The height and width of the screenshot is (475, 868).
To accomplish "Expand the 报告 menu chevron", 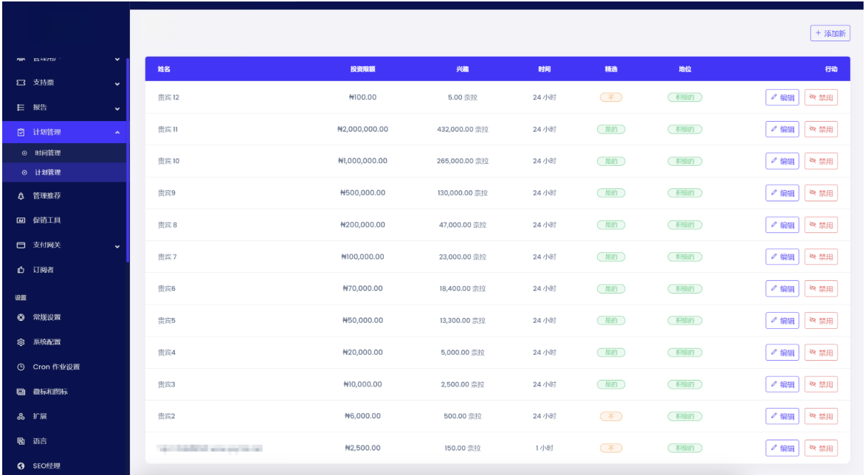I will pos(117,109).
